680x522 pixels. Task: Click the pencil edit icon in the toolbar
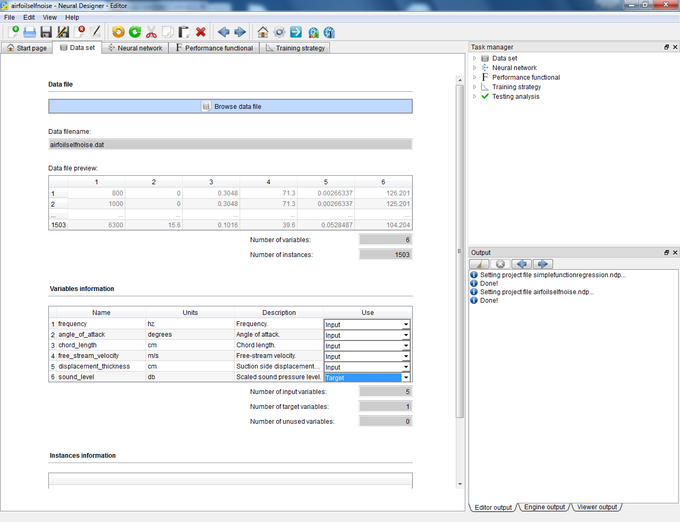(96, 32)
